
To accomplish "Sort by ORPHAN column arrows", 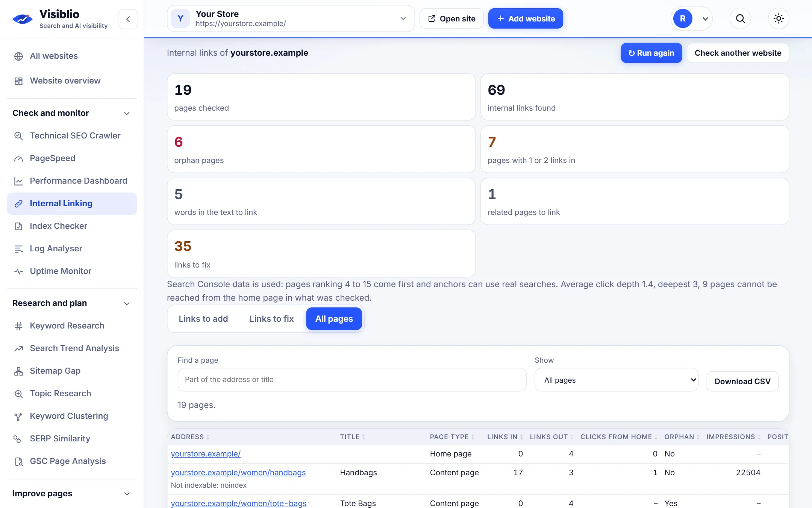I will pyautogui.click(x=698, y=437).
